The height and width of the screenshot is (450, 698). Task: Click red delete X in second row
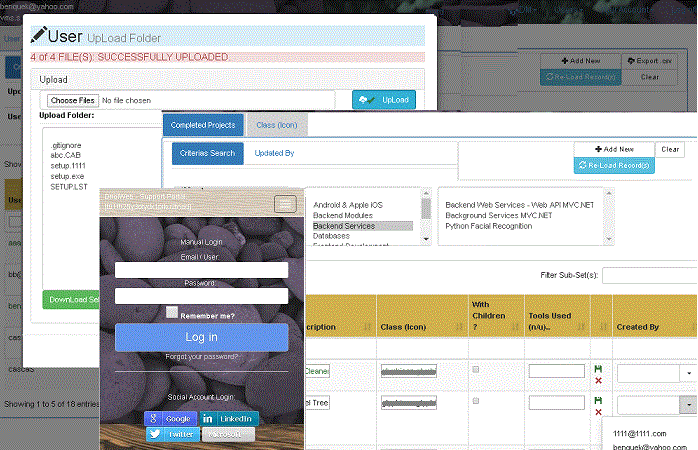tap(598, 412)
